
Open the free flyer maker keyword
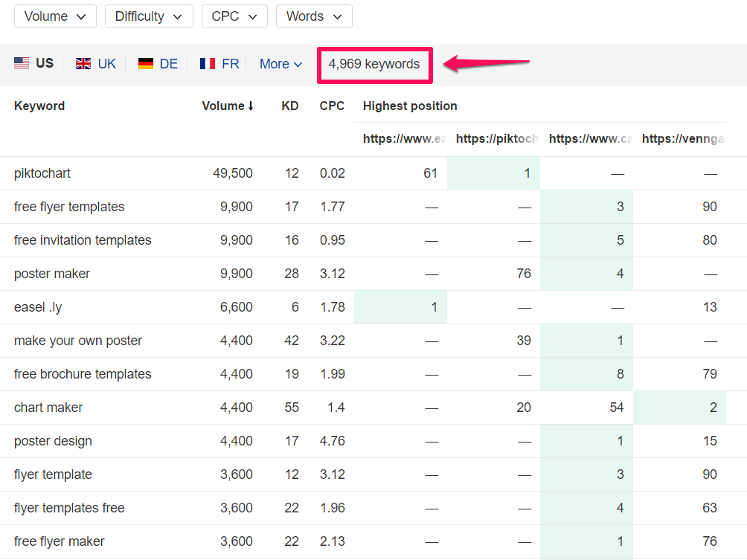[x=59, y=541]
